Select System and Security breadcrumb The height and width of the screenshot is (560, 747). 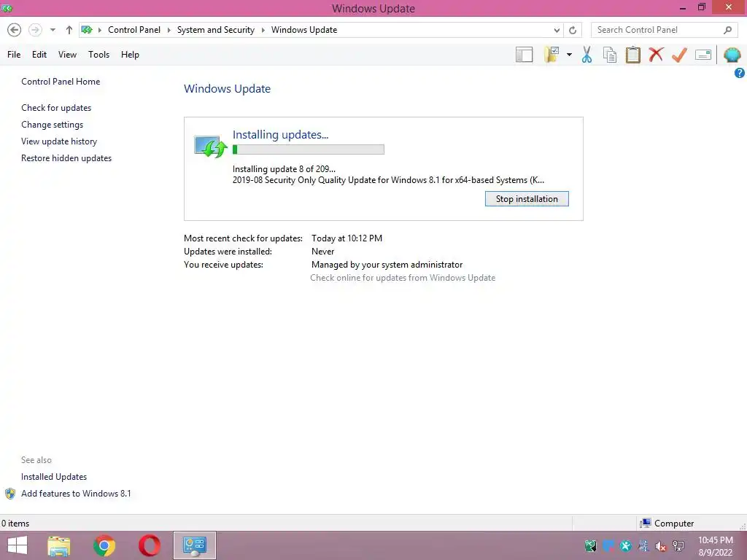click(x=216, y=29)
